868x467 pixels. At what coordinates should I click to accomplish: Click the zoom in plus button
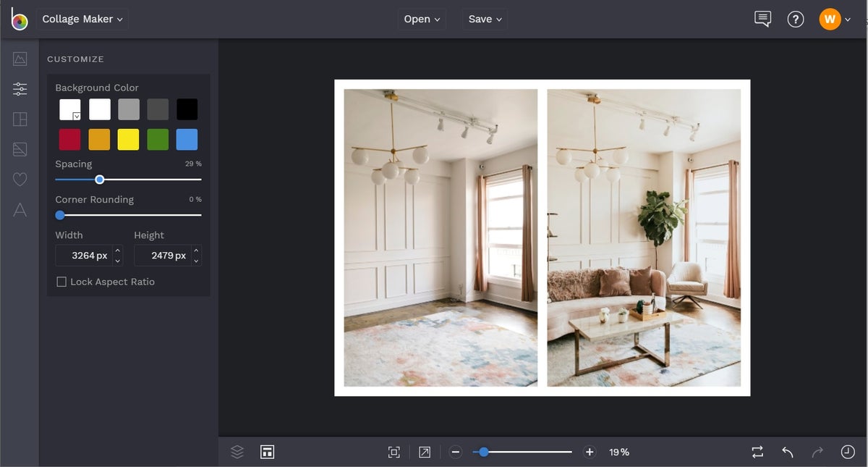click(590, 452)
